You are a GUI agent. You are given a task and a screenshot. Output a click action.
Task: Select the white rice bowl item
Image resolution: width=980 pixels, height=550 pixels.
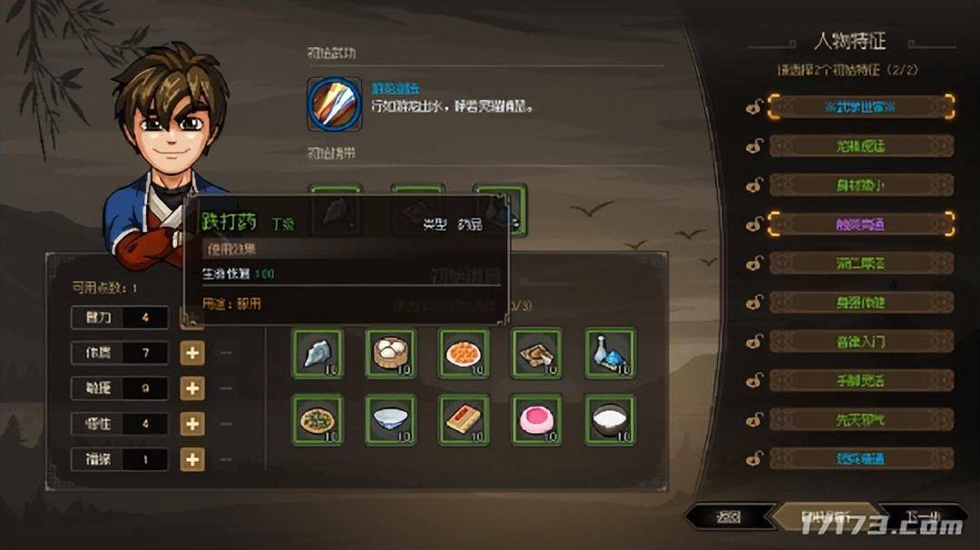(610, 420)
